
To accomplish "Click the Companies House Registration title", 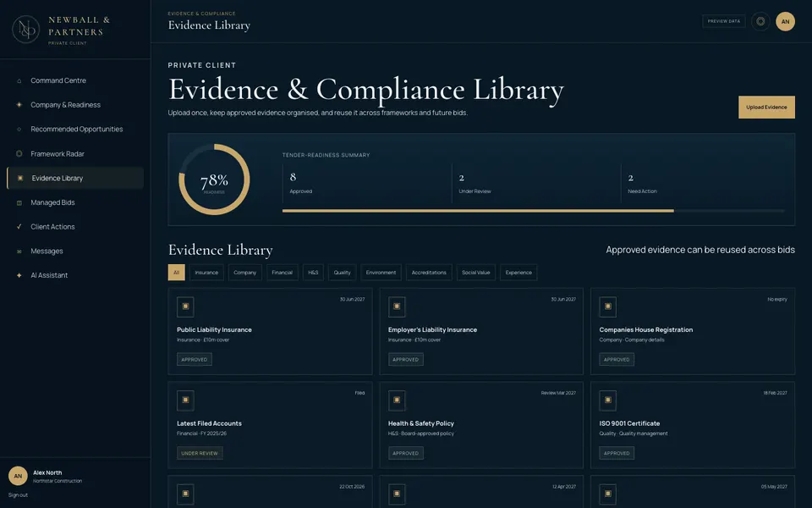I will pyautogui.click(x=645, y=329).
